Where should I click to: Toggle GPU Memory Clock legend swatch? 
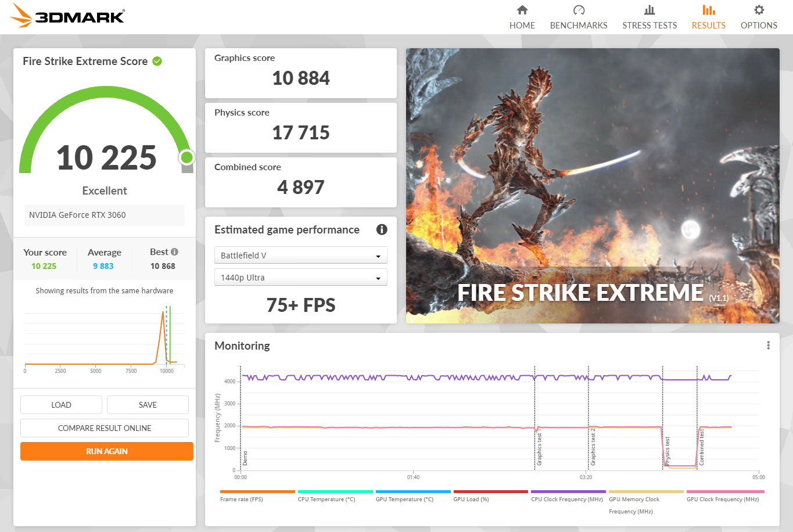pos(646,491)
